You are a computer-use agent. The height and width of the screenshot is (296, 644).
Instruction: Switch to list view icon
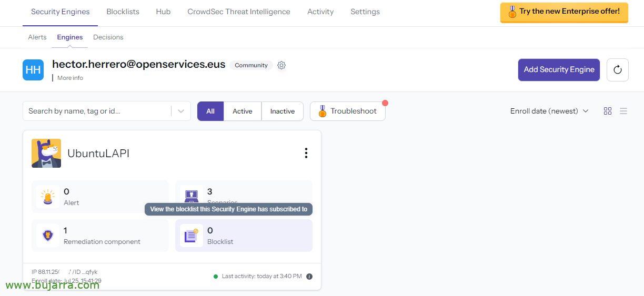coord(623,111)
